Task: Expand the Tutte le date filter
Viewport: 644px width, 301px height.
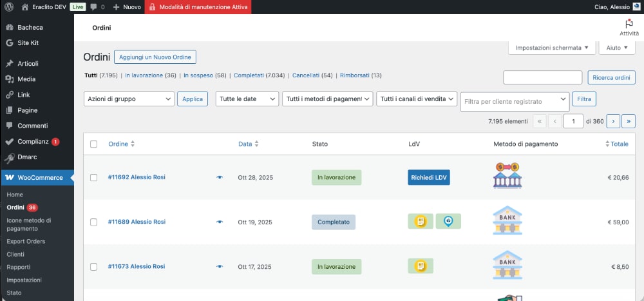Action: [247, 99]
